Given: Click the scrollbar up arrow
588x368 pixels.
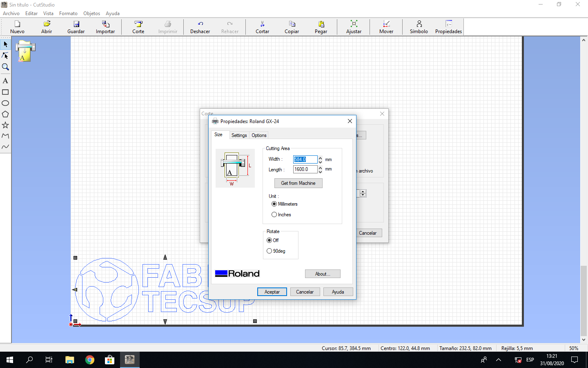Looking at the screenshot, I should pos(584,40).
